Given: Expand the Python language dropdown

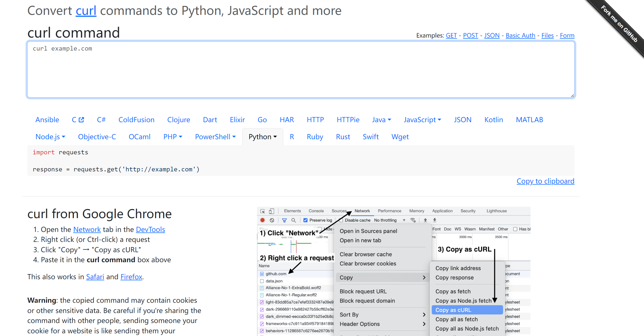Looking at the screenshot, I should 263,137.
